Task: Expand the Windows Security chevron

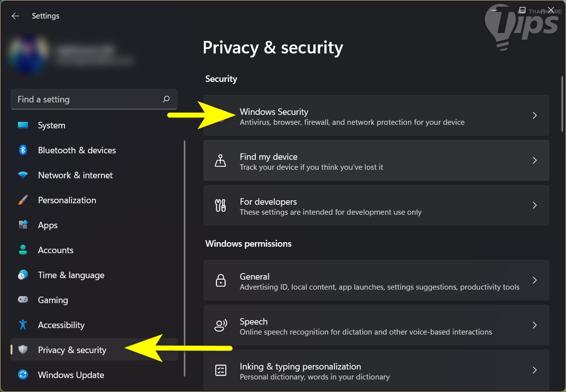Action: (x=535, y=115)
